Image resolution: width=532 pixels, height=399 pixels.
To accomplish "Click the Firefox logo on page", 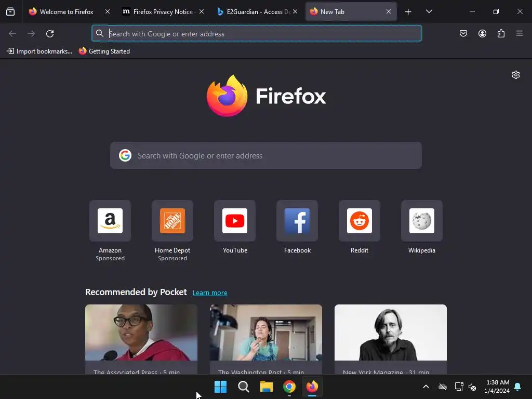I will (266, 96).
